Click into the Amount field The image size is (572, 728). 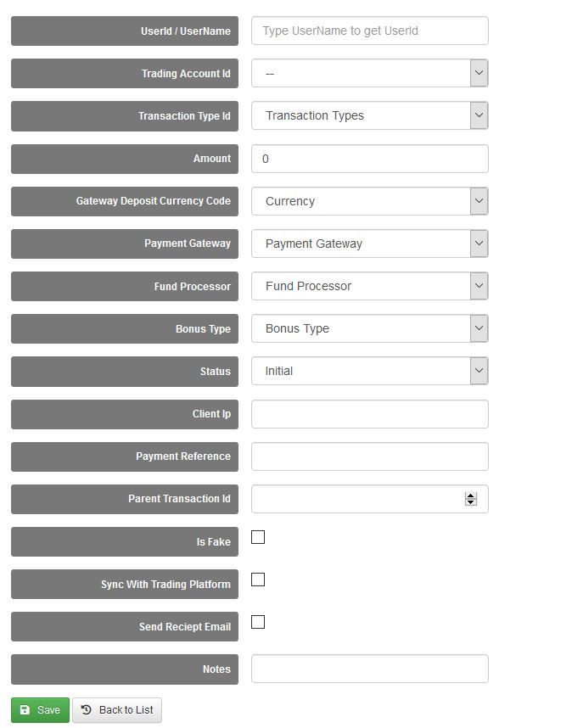(x=369, y=159)
